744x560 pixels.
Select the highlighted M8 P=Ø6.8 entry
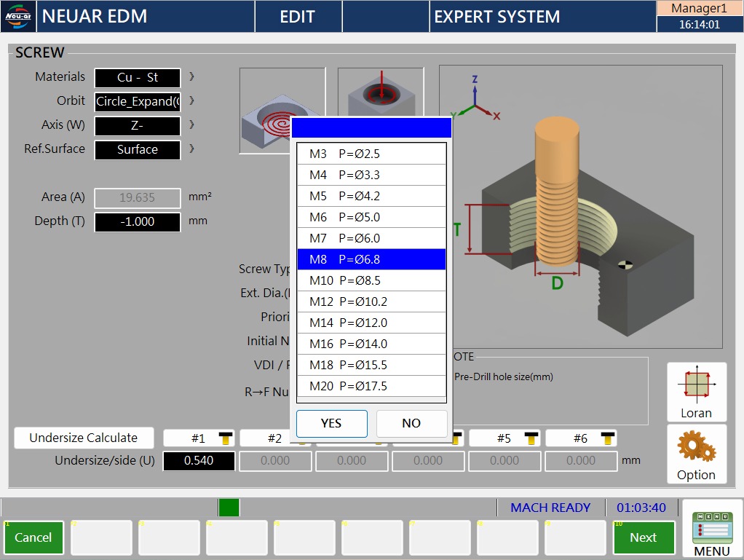[371, 259]
